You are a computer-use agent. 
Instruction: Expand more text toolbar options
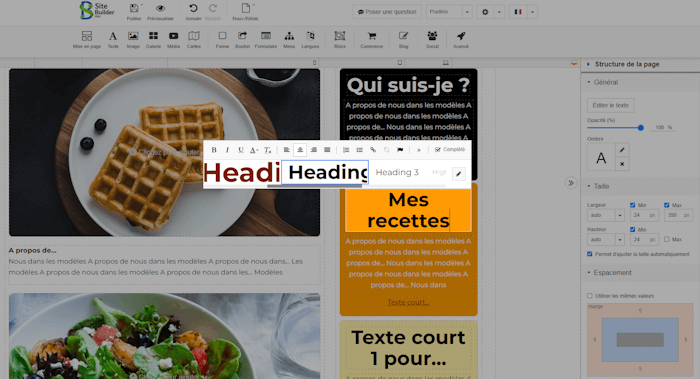419,150
